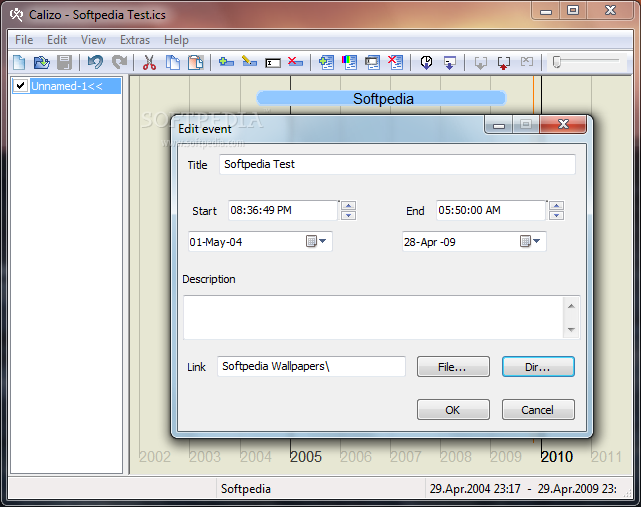Open the File menu
This screenshot has height=507, width=641.
tap(24, 40)
